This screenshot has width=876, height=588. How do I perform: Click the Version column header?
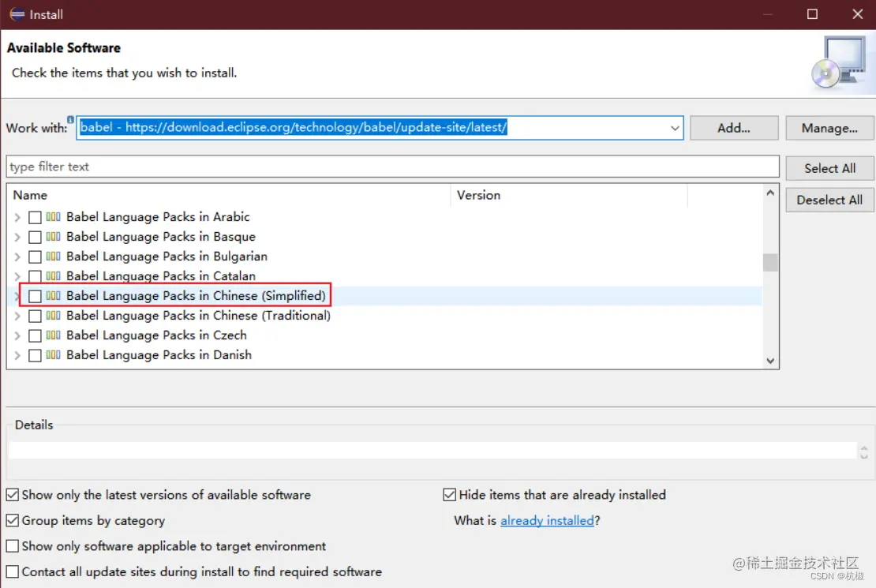click(x=569, y=195)
